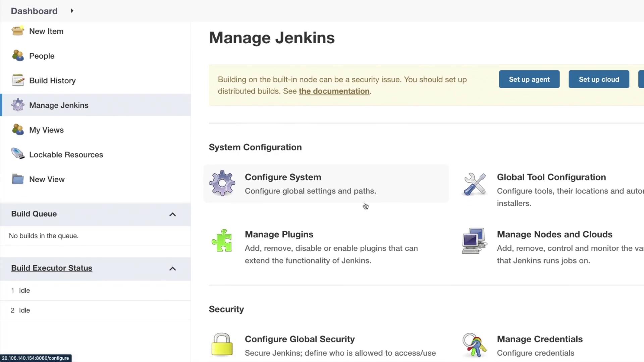644x362 pixels.
Task: Expand the Dashboard breadcrumb arrow
Action: (x=72, y=11)
